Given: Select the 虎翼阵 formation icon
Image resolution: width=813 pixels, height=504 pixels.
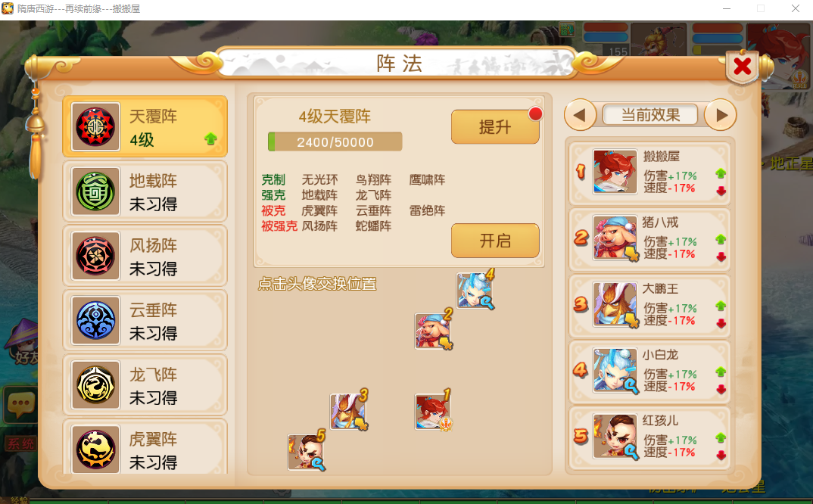Looking at the screenshot, I should coord(95,449).
